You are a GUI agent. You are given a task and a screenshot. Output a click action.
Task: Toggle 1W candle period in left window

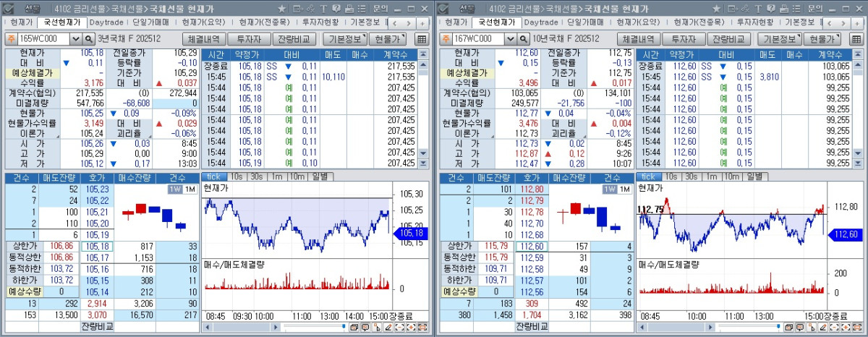tap(174, 189)
